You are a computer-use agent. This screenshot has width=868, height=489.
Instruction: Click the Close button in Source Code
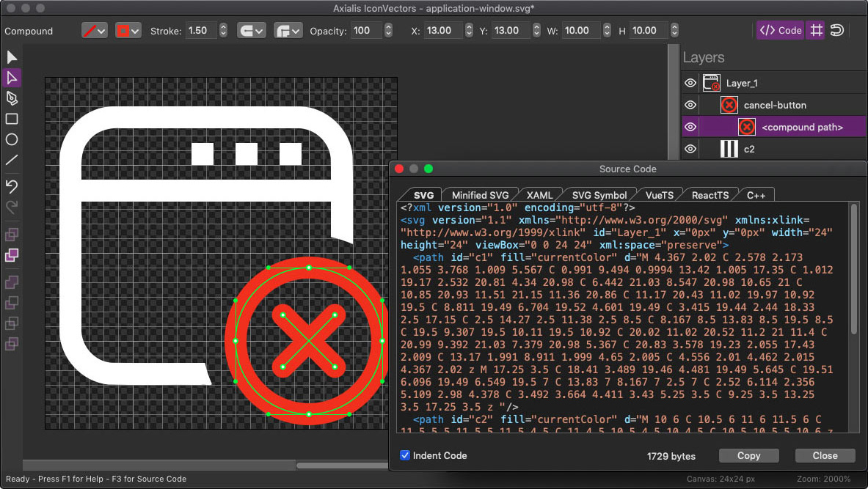click(825, 455)
